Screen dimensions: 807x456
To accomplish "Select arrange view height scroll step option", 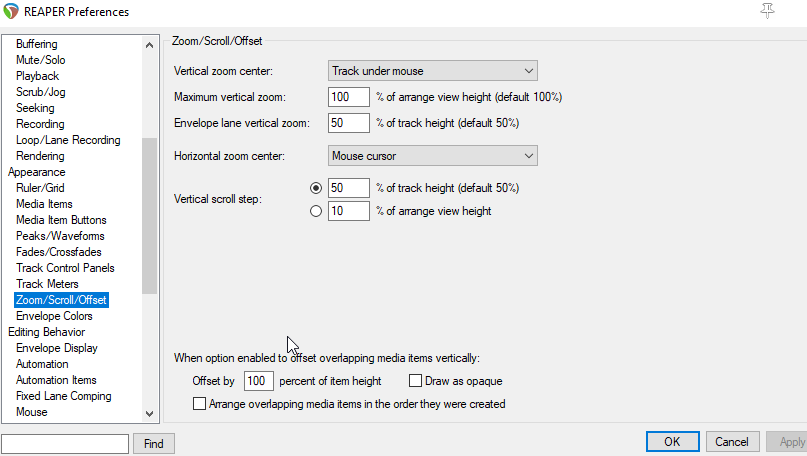I will (316, 211).
